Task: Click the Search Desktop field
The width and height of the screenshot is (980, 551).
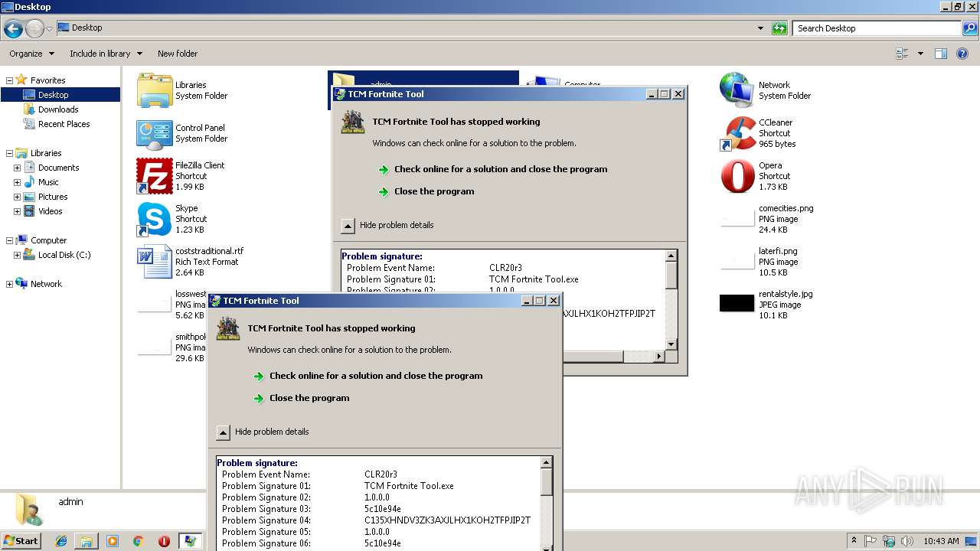Action: 877,28
